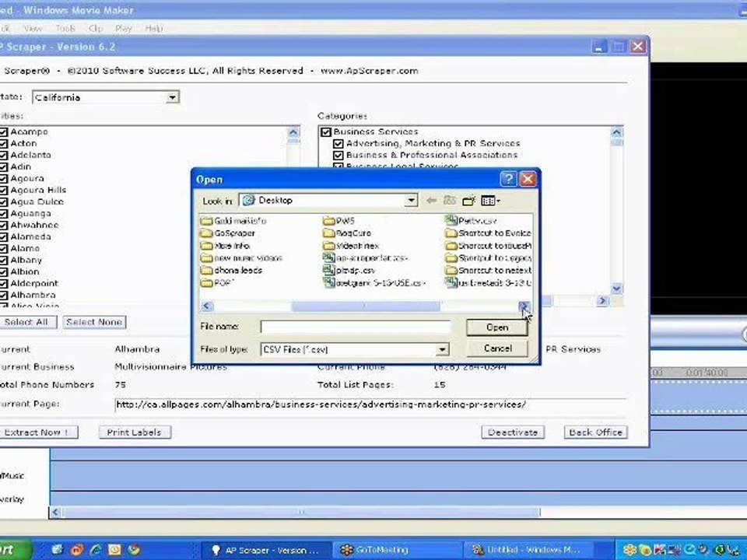Uncheck Advertising, Marketing & PR Services
The height and width of the screenshot is (560, 747).
[338, 143]
